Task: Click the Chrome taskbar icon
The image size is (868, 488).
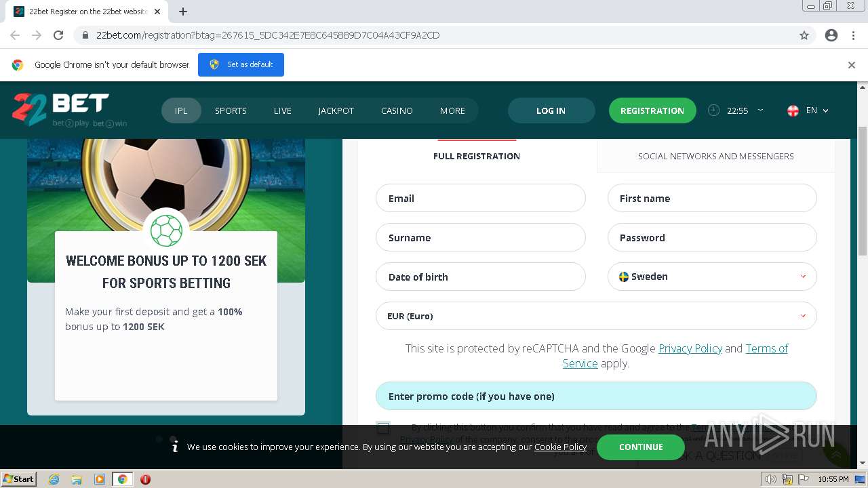Action: (x=123, y=479)
